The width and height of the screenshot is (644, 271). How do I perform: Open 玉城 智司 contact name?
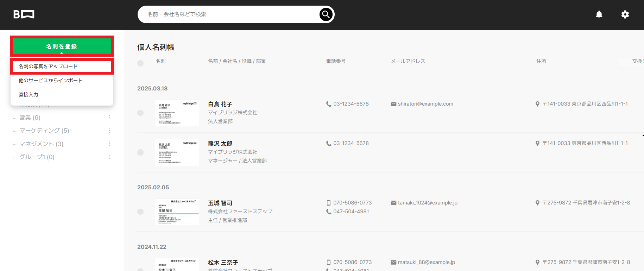[220, 203]
